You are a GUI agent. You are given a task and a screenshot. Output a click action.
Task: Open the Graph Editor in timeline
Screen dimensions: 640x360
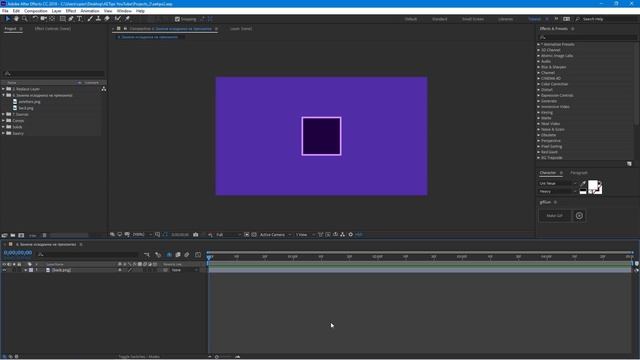[198, 255]
